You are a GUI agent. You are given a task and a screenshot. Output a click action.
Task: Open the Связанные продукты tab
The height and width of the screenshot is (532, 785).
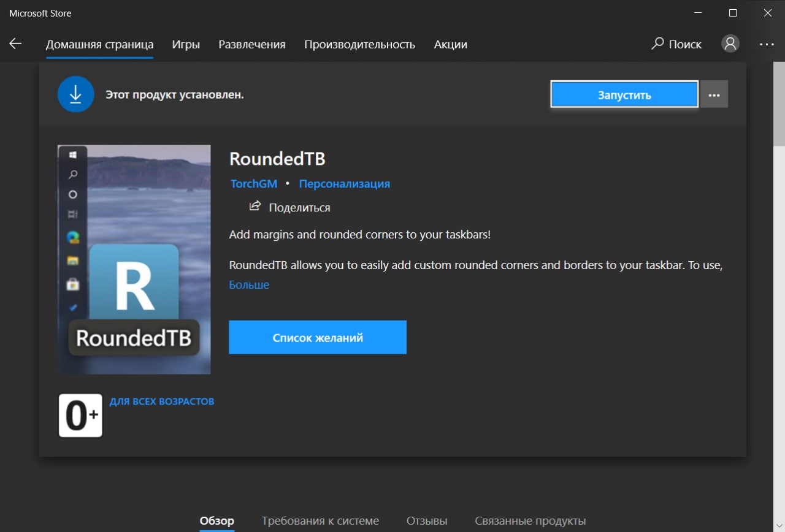(x=530, y=520)
